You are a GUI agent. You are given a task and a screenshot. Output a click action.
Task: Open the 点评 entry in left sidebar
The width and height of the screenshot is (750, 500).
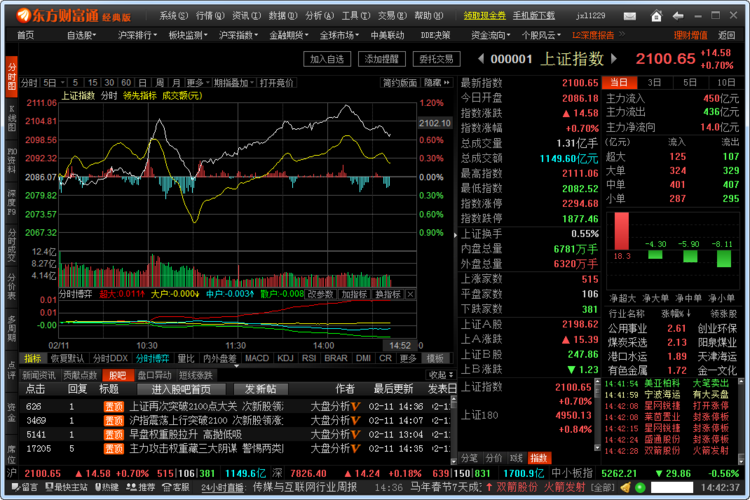click(x=11, y=370)
